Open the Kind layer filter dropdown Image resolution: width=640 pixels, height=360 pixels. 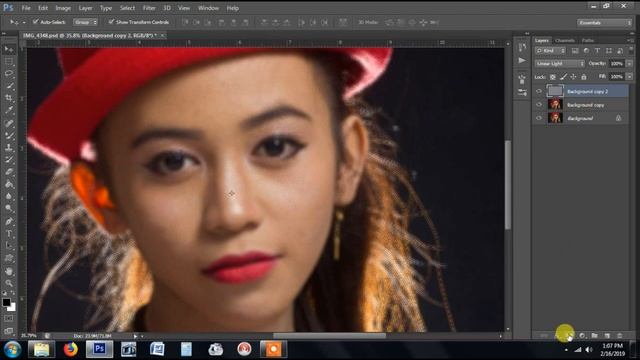[x=550, y=51]
